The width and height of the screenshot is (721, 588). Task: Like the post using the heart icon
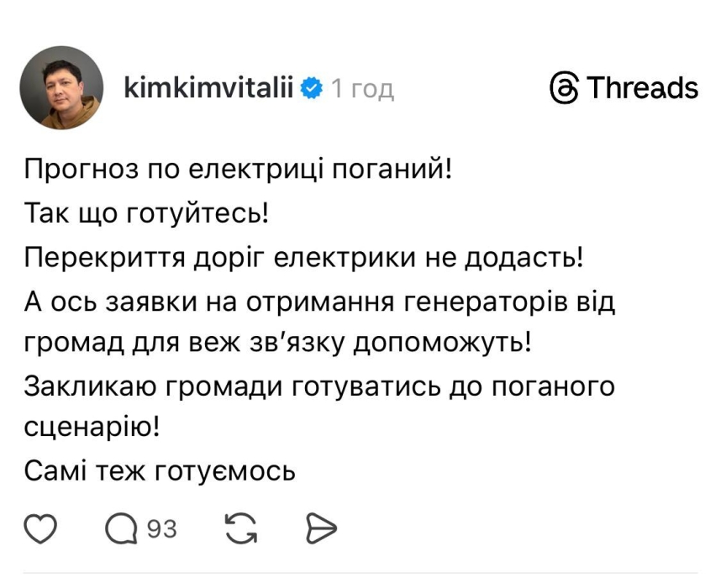coord(39,529)
